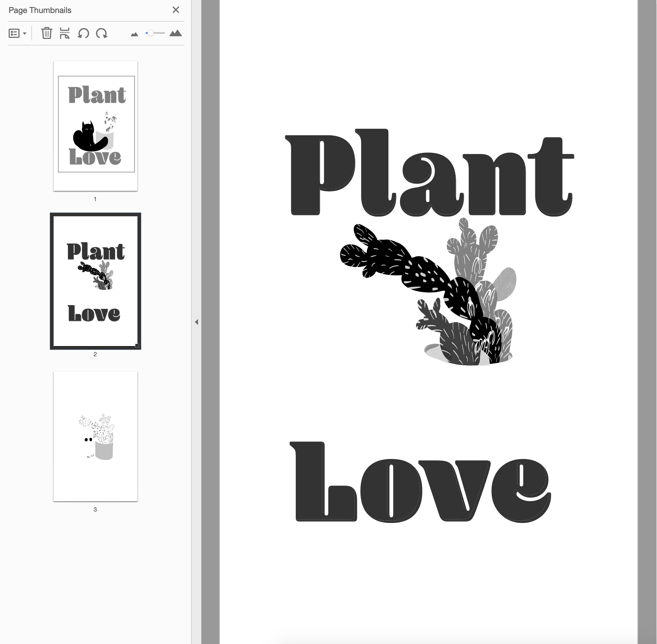Rotate page clockwise
Image resolution: width=657 pixels, height=644 pixels.
[101, 33]
